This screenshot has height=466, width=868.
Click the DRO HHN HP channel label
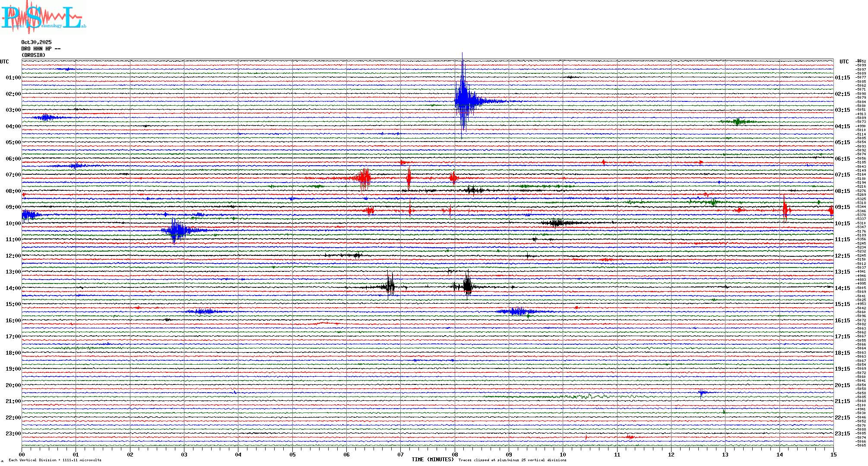tap(41, 49)
